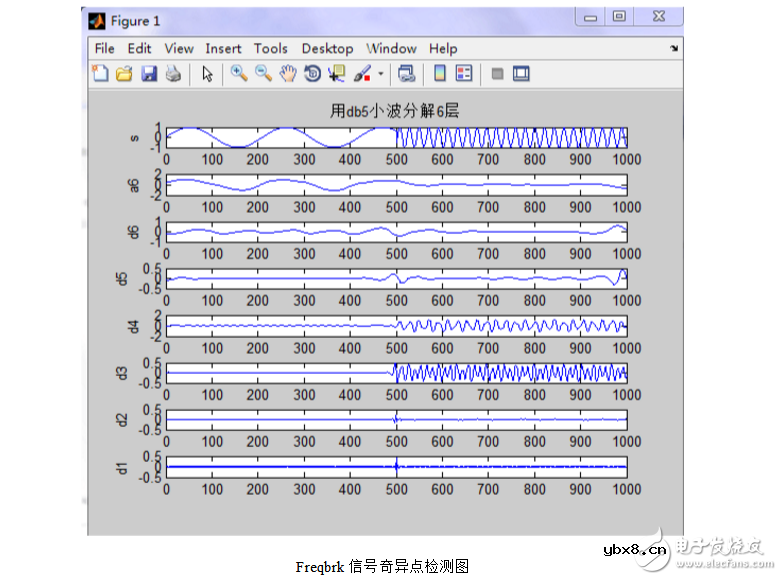Click the New Figure icon

pos(100,74)
